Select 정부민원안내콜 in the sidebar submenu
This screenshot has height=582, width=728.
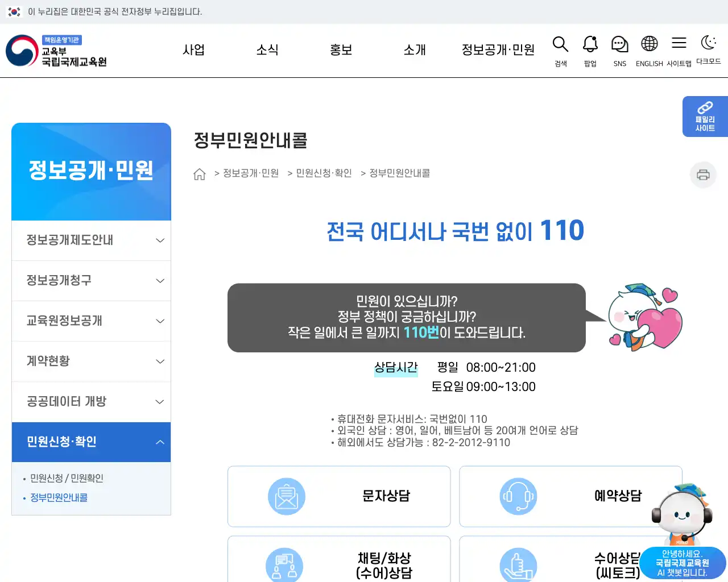[59, 498]
